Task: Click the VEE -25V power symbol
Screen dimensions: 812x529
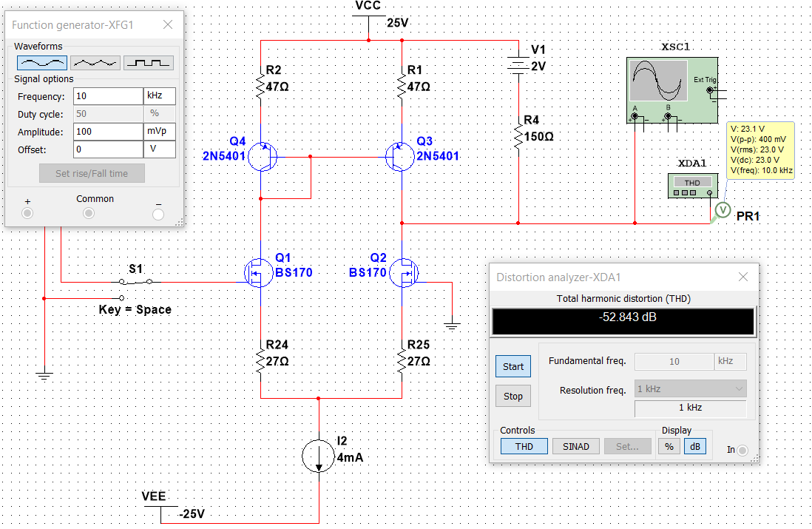Action: [x=160, y=507]
